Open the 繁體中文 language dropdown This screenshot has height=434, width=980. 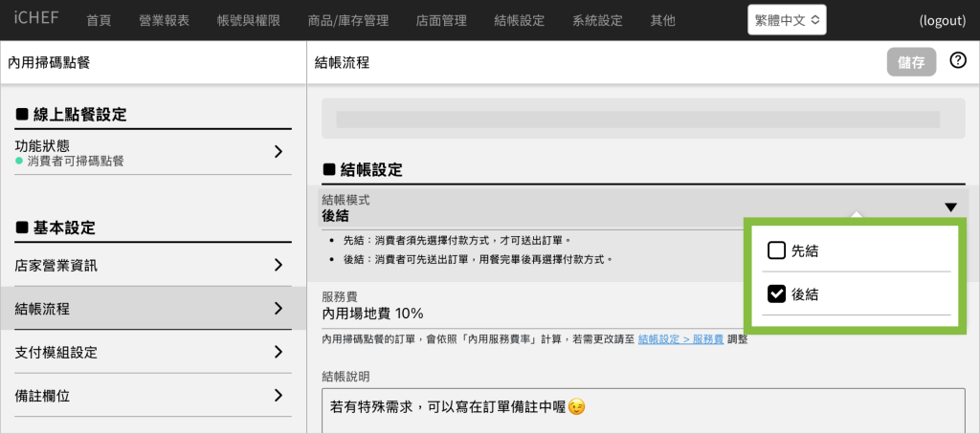(786, 20)
